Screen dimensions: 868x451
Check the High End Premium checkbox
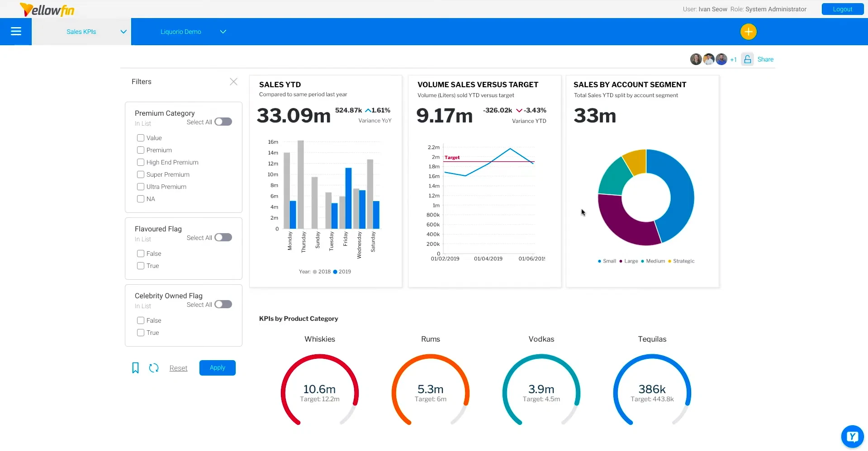point(141,162)
